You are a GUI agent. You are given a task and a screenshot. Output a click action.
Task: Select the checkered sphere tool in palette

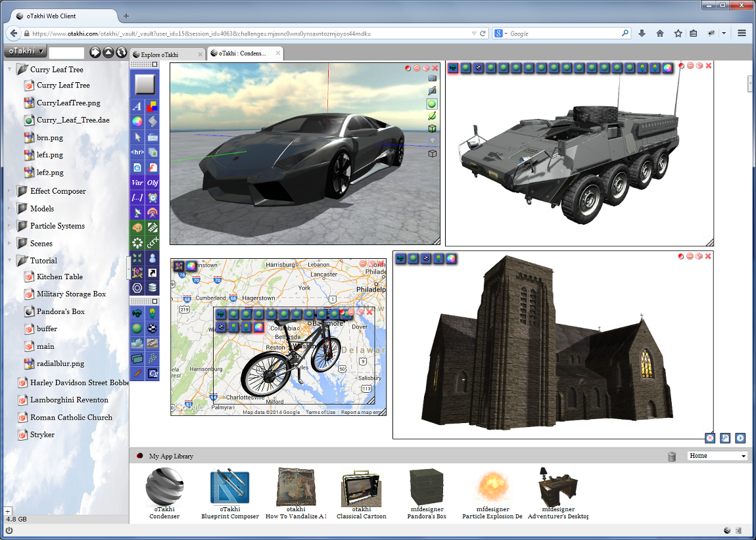153,328
